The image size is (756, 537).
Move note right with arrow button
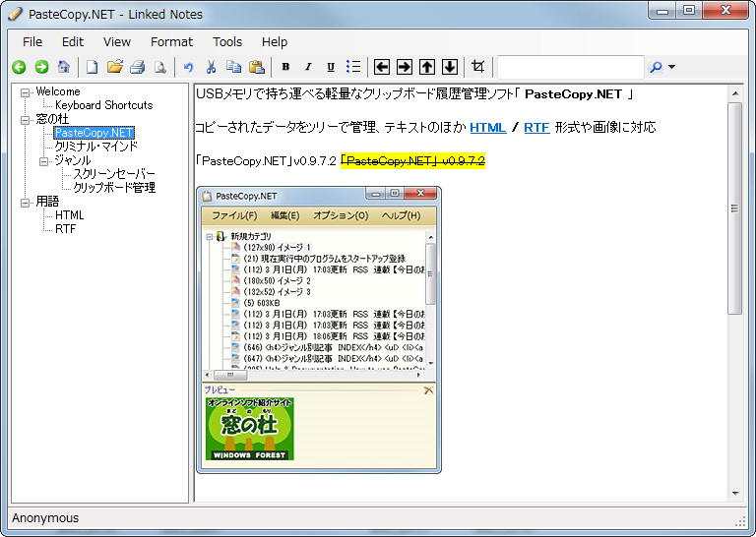[x=405, y=67]
